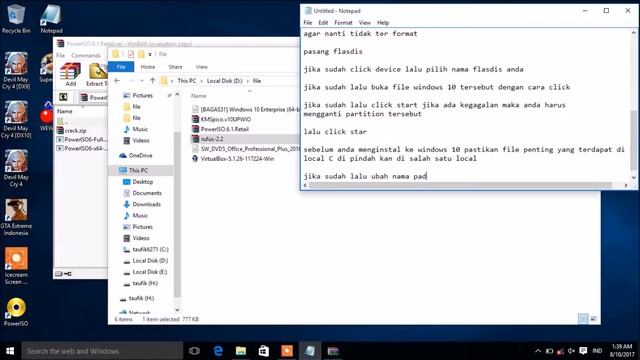Click Local Disk (D:) in address breadcrumb
The width and height of the screenshot is (640, 360).
[x=224, y=81]
